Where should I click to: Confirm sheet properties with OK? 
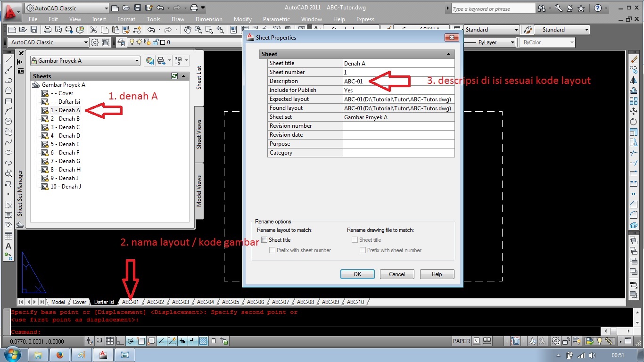[x=357, y=273]
